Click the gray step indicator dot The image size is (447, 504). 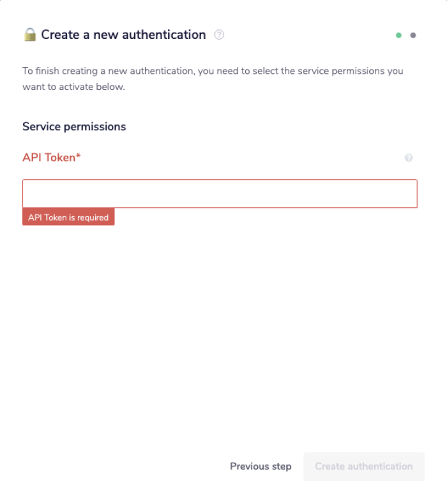coord(413,35)
